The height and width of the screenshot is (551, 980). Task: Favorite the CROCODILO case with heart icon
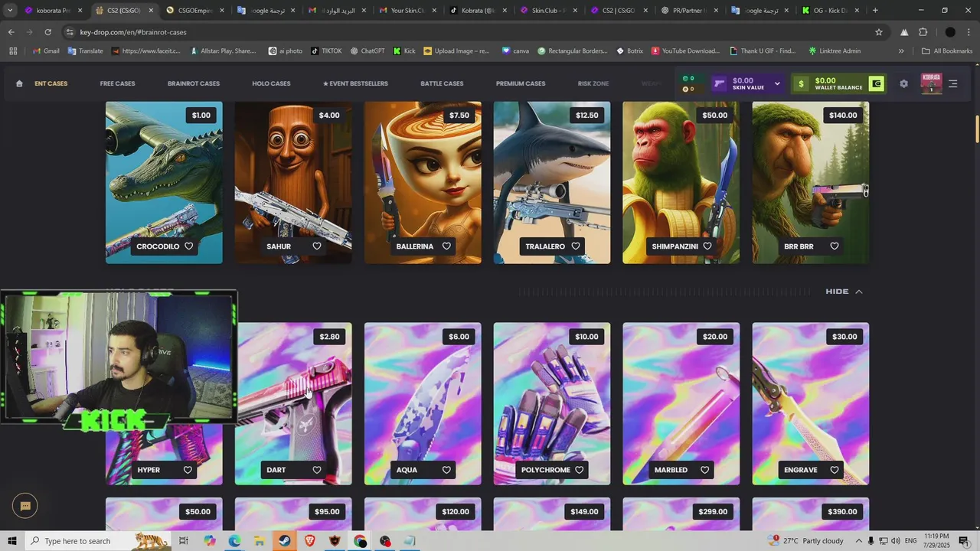188,246
